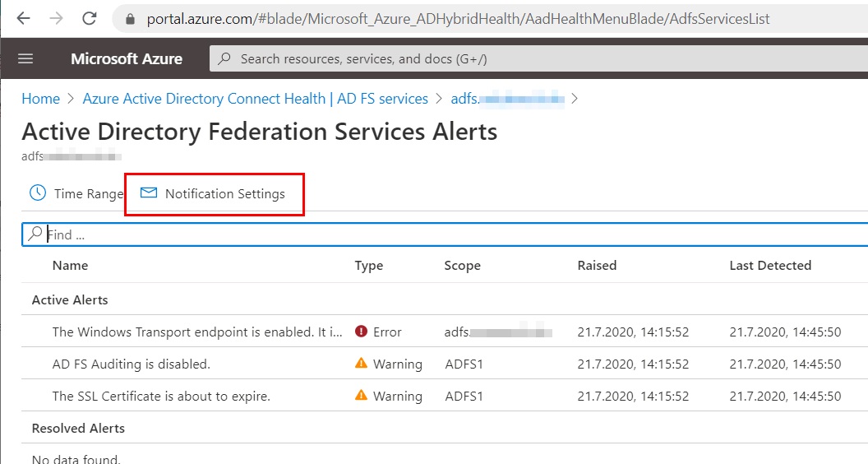Click the red Error icon on Windows Transport alert
The height and width of the screenshot is (464, 868).
362,332
